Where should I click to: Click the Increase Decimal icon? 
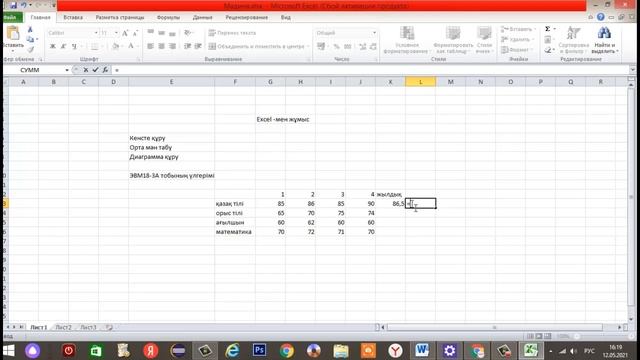click(x=362, y=47)
